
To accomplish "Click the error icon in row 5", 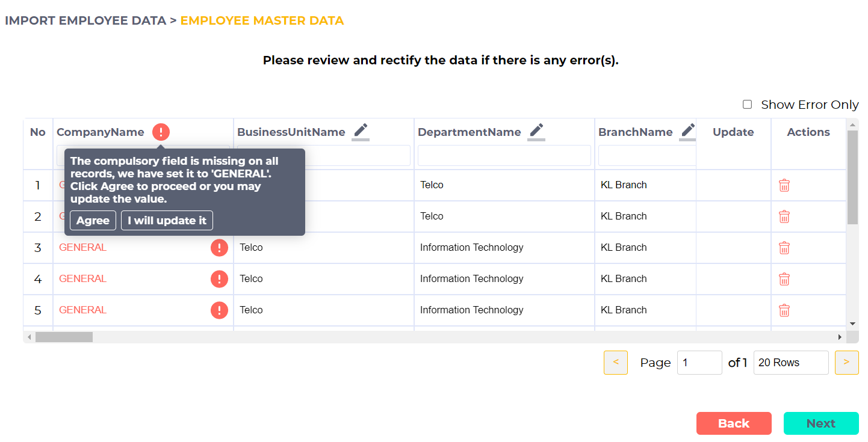I will tap(219, 310).
